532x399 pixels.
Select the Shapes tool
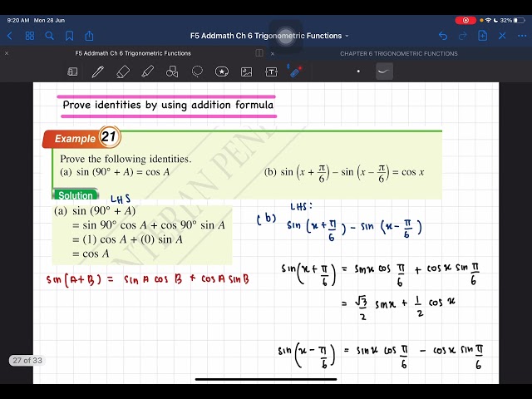tap(172, 71)
